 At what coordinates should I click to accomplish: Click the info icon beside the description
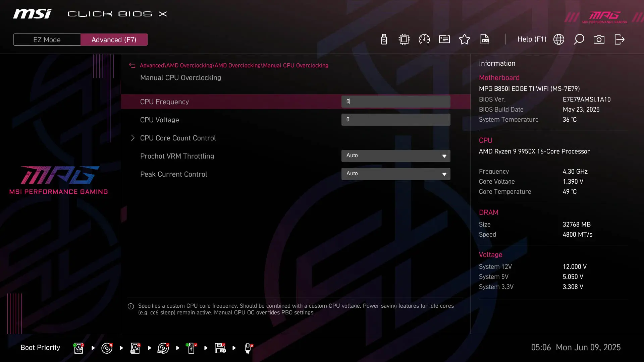131,306
